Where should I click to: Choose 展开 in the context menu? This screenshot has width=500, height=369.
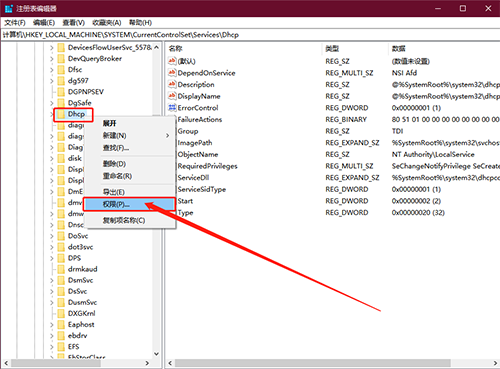click(x=130, y=123)
